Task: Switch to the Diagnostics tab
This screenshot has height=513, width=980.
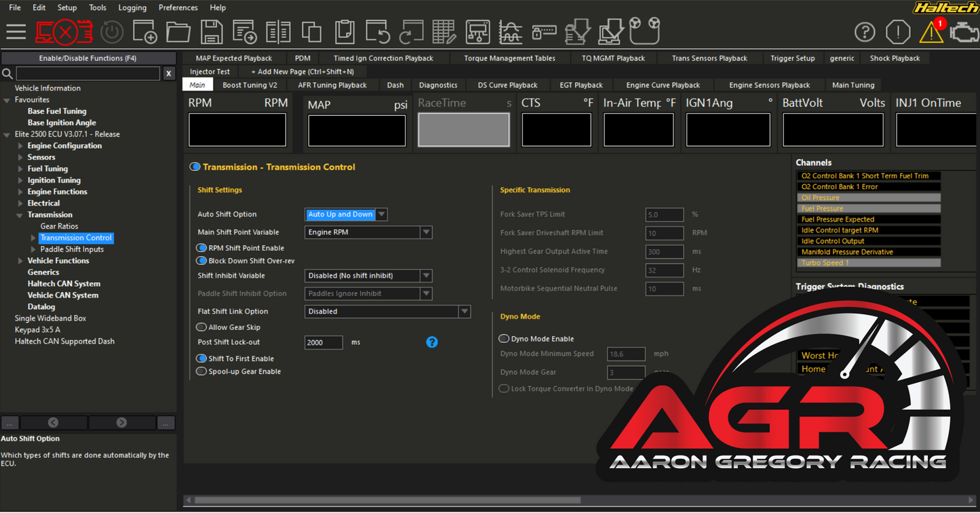Action: click(438, 85)
